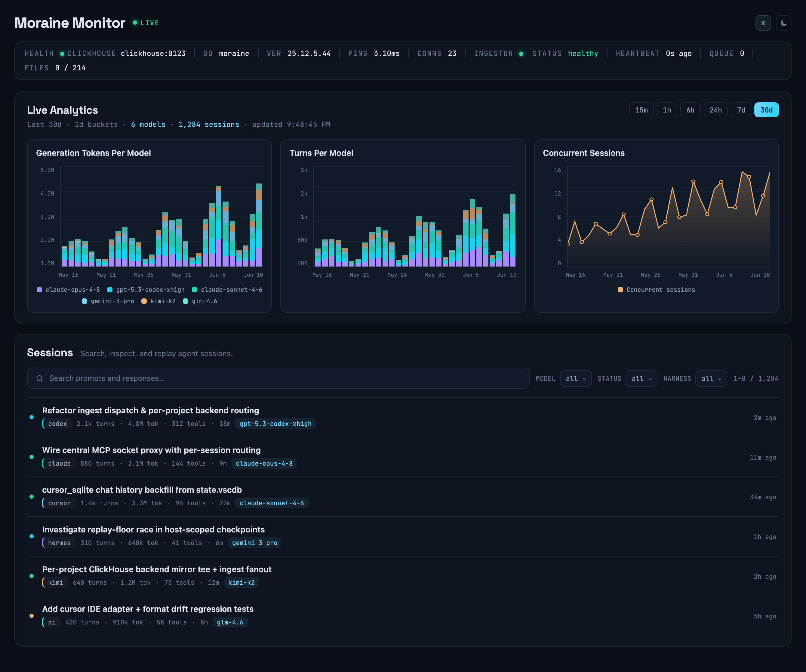Viewport: 806px width, 672px height.
Task: Open the HARNESS filter dropdown
Action: click(711, 378)
